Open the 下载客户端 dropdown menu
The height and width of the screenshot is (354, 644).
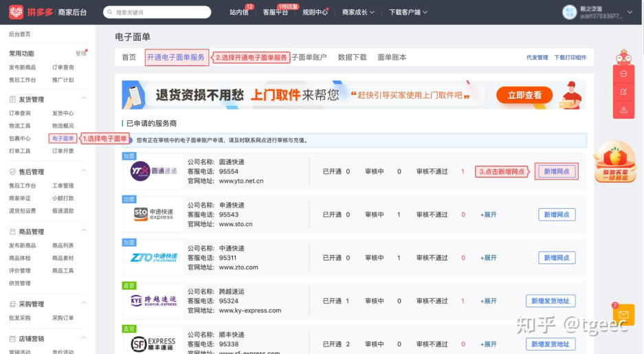click(x=408, y=12)
